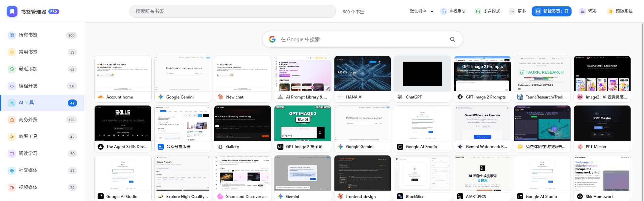Select the 商务外贸 category
The height and width of the screenshot is (201, 644).
click(x=42, y=120)
